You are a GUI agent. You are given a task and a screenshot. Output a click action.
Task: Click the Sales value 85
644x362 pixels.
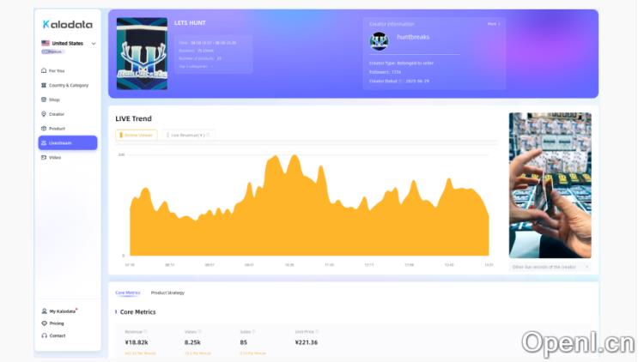(244, 342)
